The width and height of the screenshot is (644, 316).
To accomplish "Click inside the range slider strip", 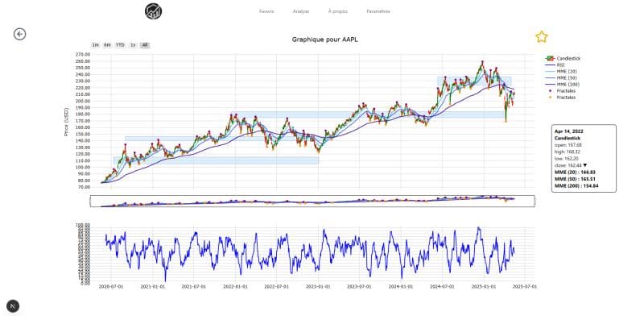I will (312, 202).
